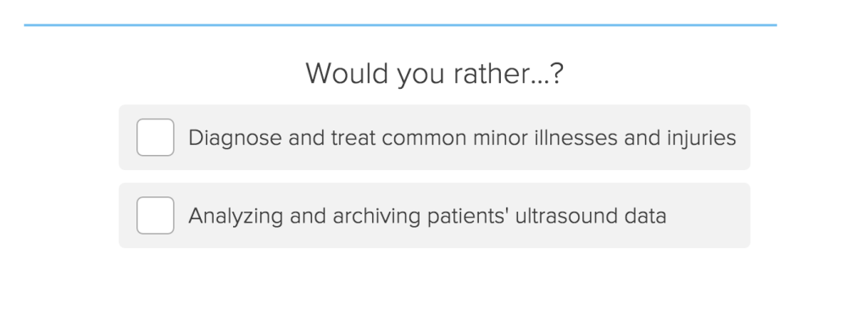The width and height of the screenshot is (868, 320).
Task: Check the box beside "Diagnose and treat" option
Action: coord(156,137)
